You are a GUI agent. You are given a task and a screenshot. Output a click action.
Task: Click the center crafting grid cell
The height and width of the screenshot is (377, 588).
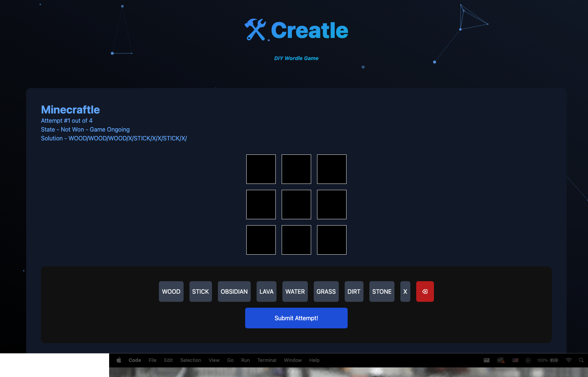click(296, 205)
